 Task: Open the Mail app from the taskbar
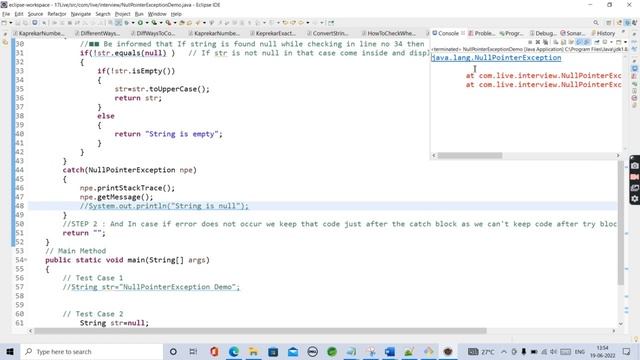[293, 351]
